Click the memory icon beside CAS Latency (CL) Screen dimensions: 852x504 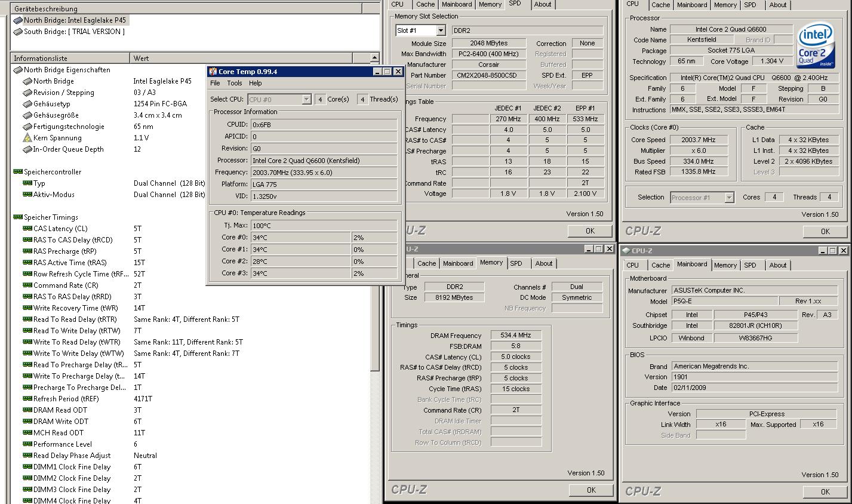pyautogui.click(x=27, y=229)
